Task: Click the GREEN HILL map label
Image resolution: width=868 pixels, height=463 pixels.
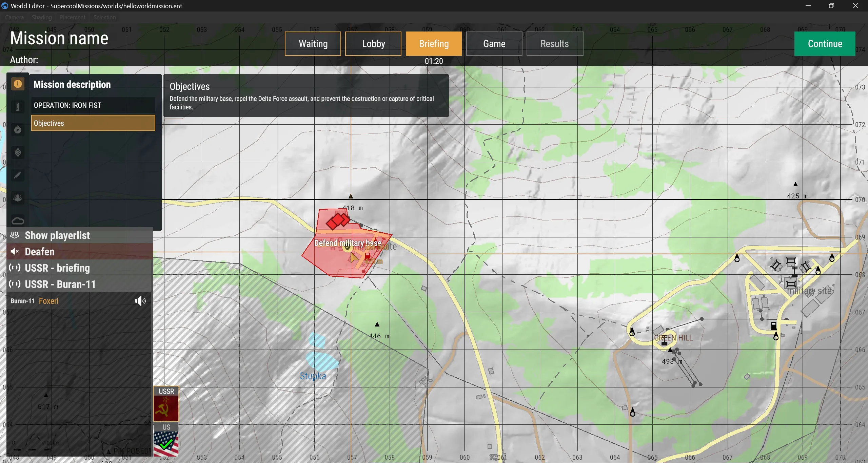Action: [x=673, y=338]
